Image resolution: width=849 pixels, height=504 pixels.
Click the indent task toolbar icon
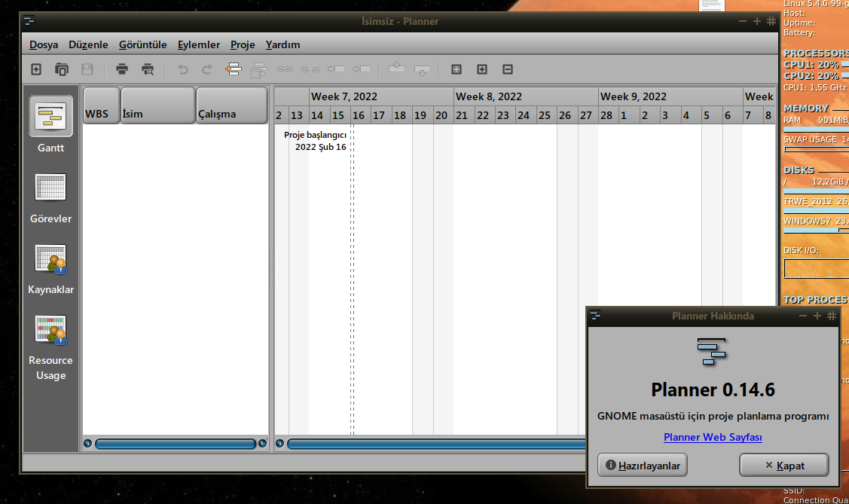tap(336, 69)
